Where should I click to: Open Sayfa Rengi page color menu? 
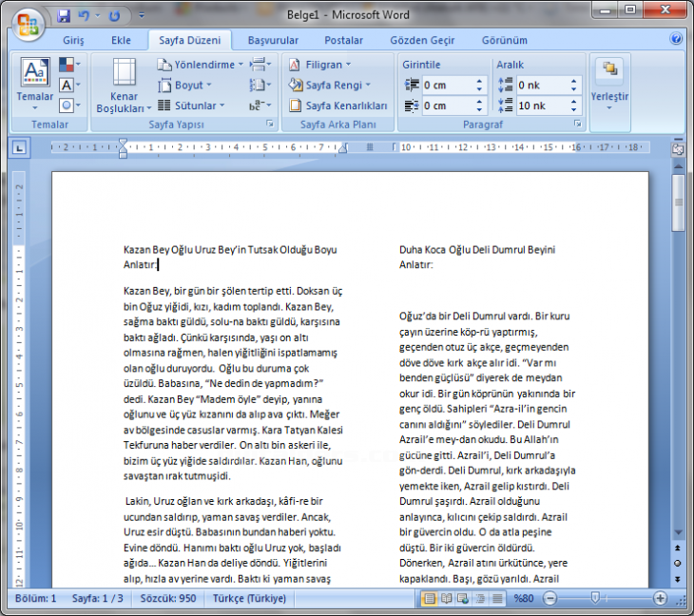pos(330,85)
